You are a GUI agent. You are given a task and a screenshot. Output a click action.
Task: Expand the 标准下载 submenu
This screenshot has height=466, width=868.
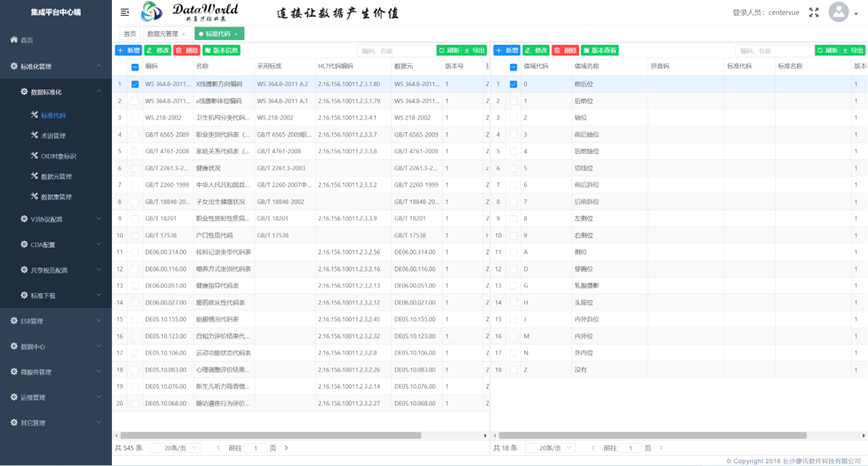point(99,295)
